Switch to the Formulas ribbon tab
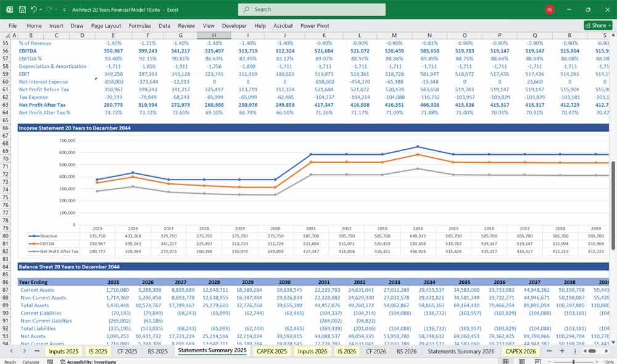Screen dimensions: 617x364 click(x=140, y=26)
